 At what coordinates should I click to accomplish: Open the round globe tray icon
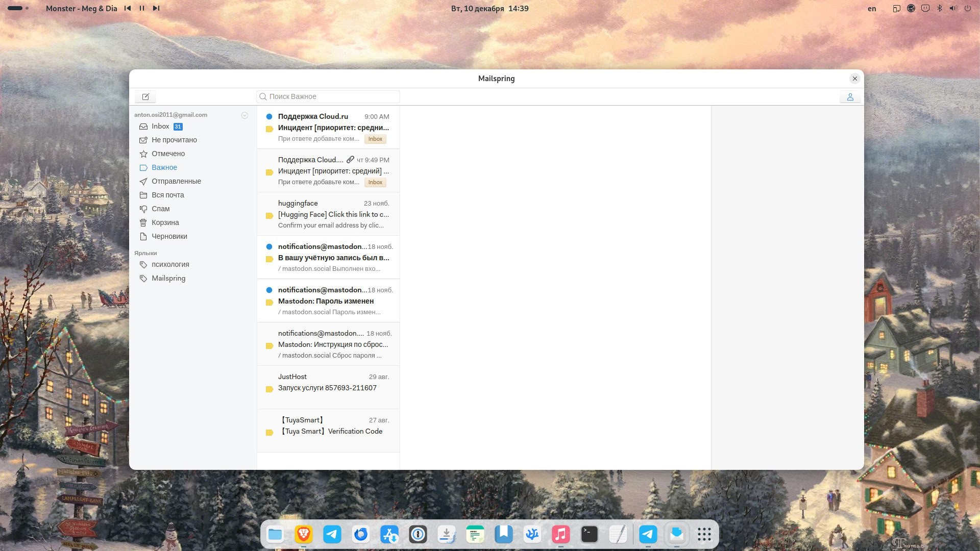(x=911, y=8)
